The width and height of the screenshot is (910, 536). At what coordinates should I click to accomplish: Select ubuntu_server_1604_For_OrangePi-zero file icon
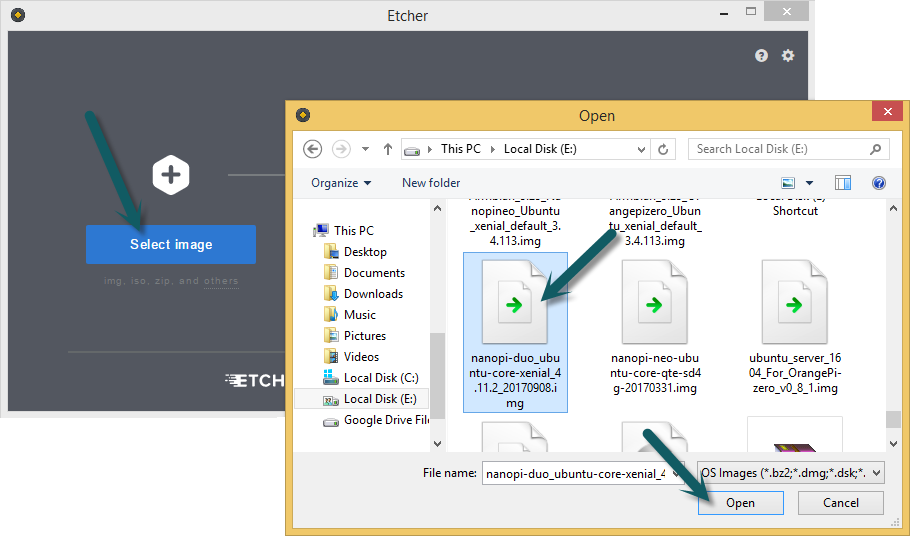pos(795,302)
